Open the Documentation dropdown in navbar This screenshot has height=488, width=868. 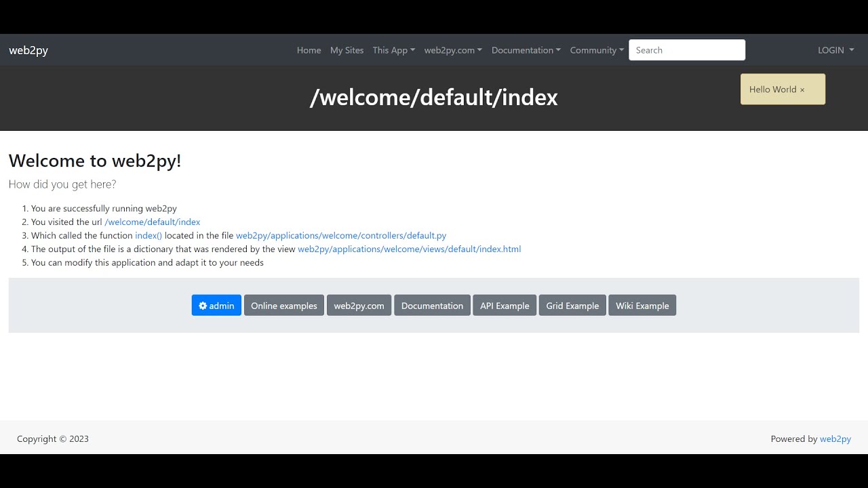pyautogui.click(x=526, y=50)
